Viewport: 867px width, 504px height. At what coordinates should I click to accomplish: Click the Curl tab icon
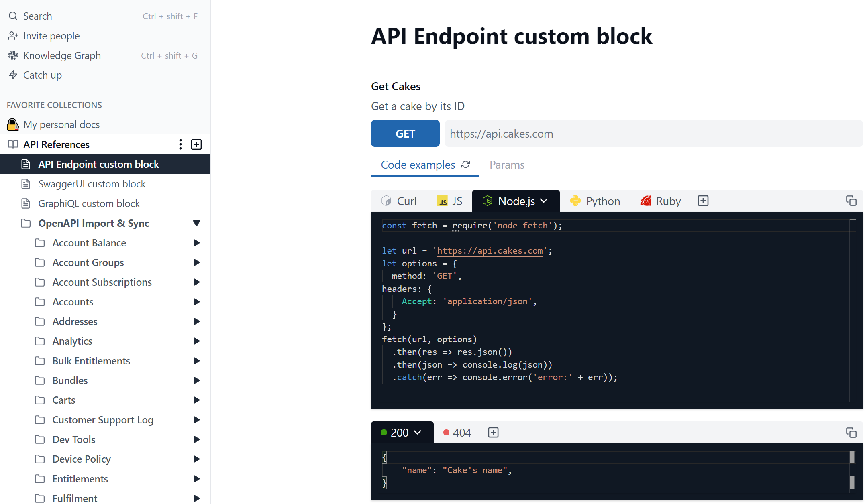(x=386, y=201)
